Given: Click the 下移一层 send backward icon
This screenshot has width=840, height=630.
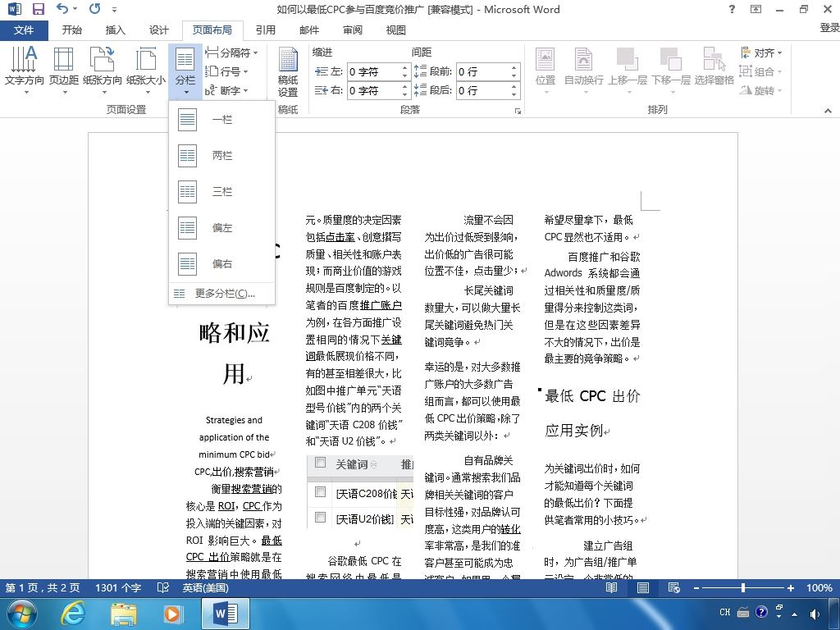Looking at the screenshot, I should [x=671, y=71].
